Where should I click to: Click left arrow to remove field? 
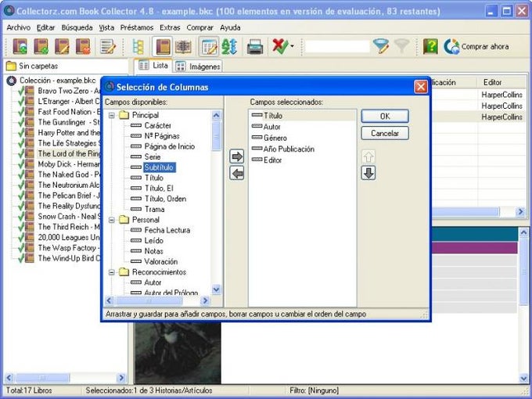click(237, 174)
